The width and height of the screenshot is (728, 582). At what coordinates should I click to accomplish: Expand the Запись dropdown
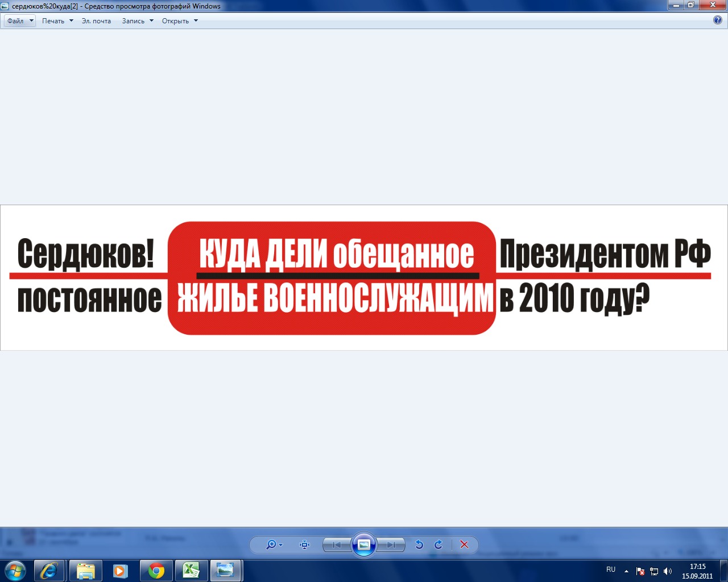[138, 21]
